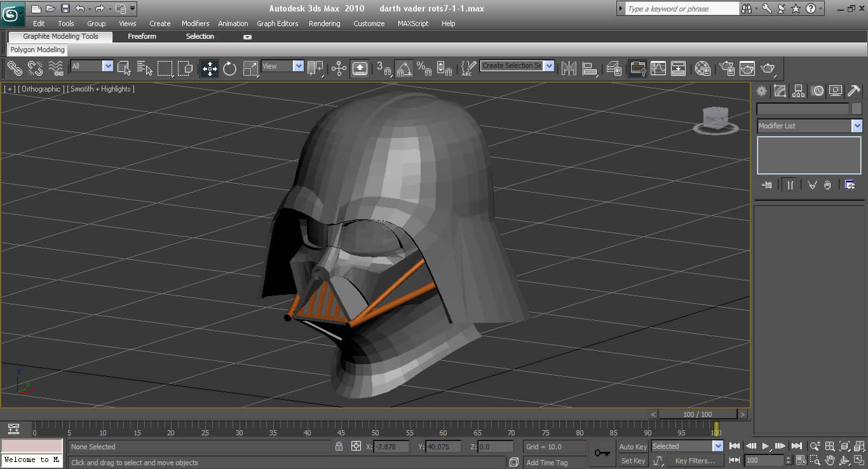Switch to the Freeform ribbon tab
Image resolution: width=868 pixels, height=469 pixels.
[142, 36]
